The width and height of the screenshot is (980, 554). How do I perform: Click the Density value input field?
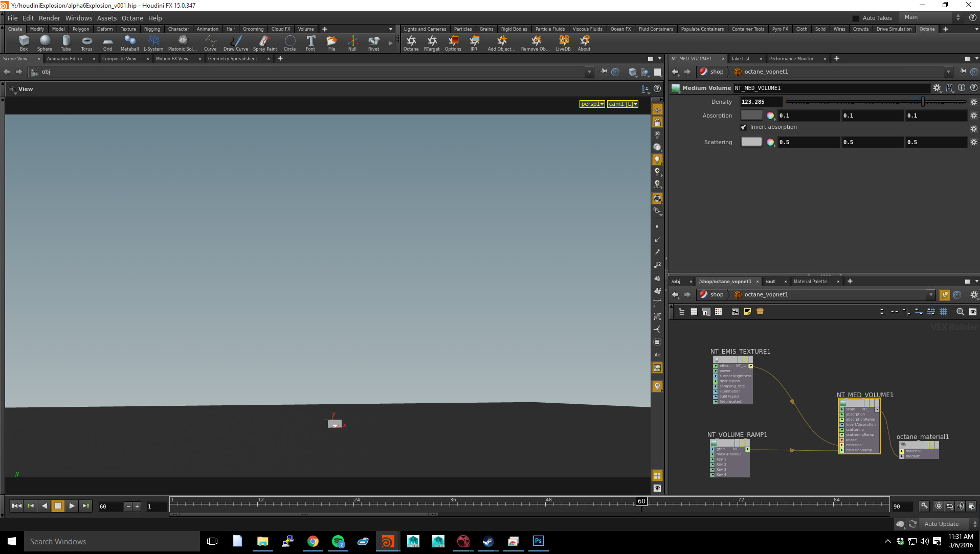coord(761,102)
